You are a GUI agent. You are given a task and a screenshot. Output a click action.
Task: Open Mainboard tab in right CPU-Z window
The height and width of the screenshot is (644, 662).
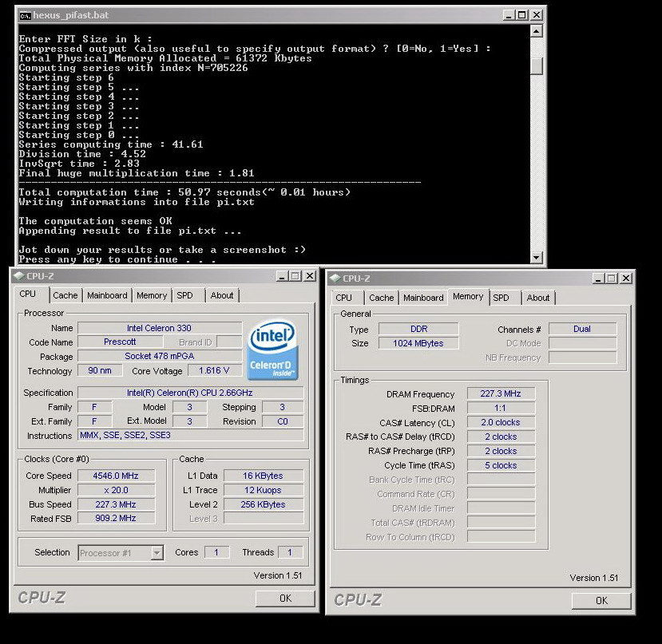coord(423,298)
